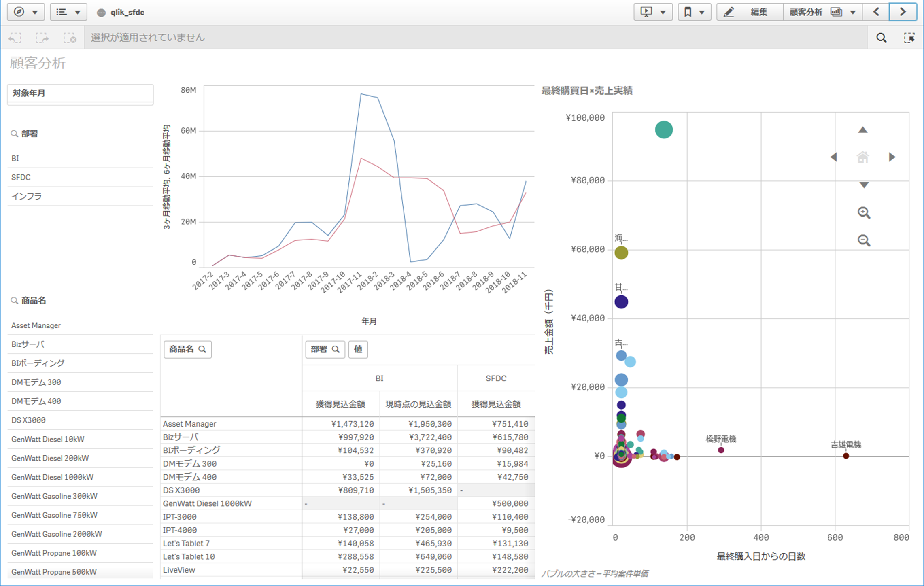Select インフラ in the 部署 list
The width and height of the screenshot is (924, 586).
click(80, 196)
